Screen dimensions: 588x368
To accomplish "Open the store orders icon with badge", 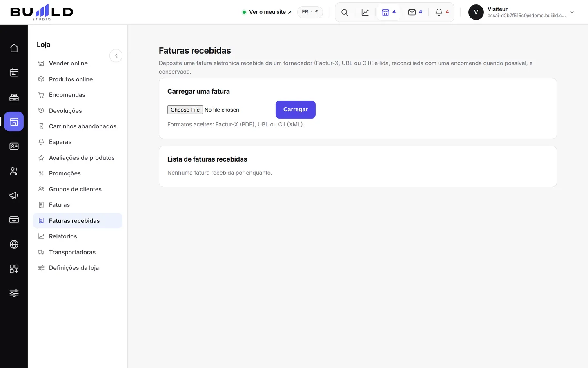I will pyautogui.click(x=389, y=12).
